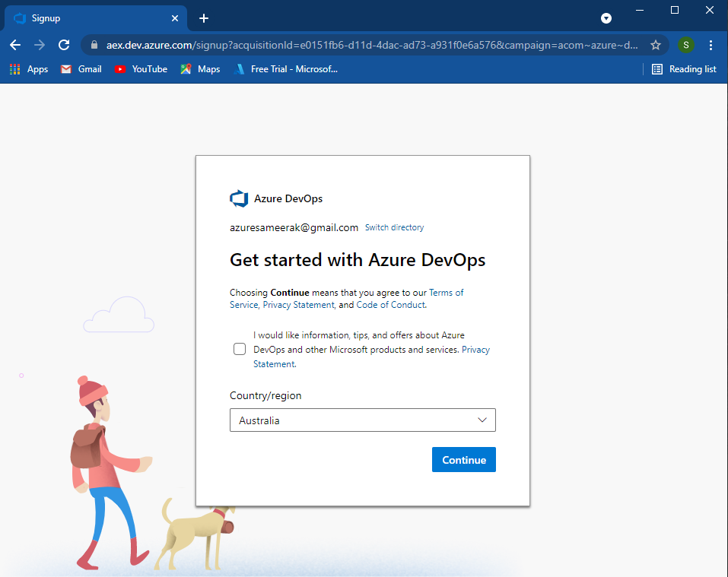Viewport: 728px width, 577px height.
Task: Expand the Chrome three-dot menu
Action: [711, 45]
